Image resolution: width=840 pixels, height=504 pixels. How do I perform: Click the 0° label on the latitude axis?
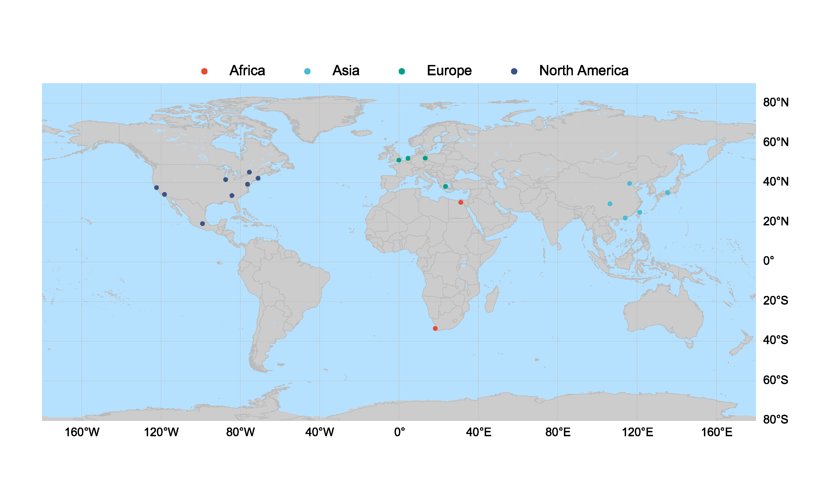pyautogui.click(x=768, y=261)
